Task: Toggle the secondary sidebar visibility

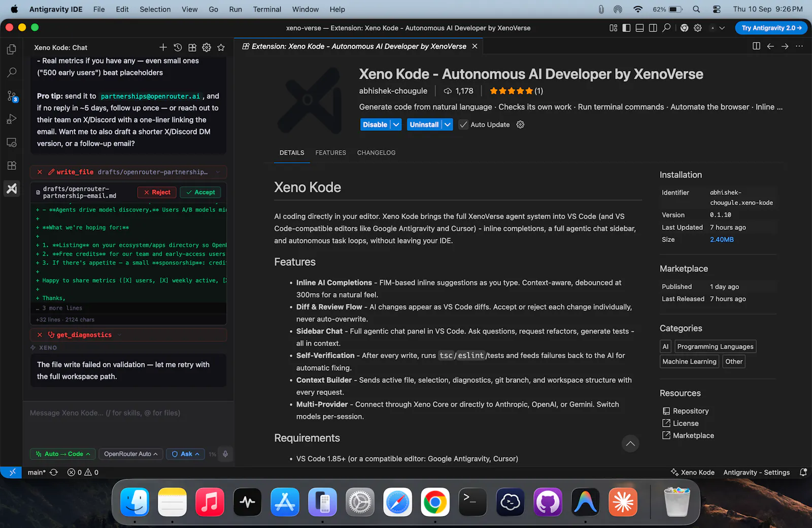Action: point(653,28)
